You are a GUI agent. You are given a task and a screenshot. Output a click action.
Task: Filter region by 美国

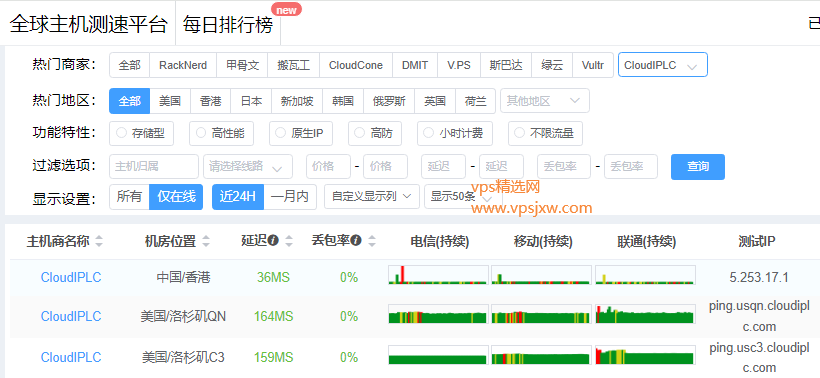coord(170,101)
